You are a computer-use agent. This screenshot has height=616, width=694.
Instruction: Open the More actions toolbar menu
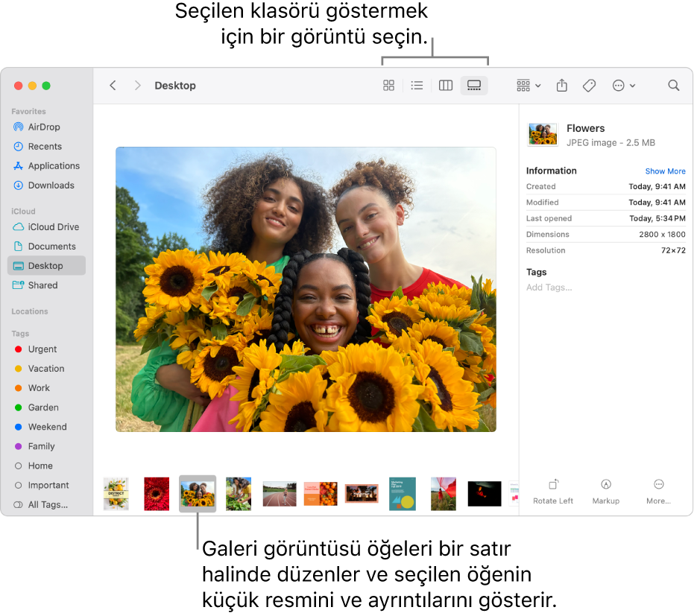(x=624, y=86)
